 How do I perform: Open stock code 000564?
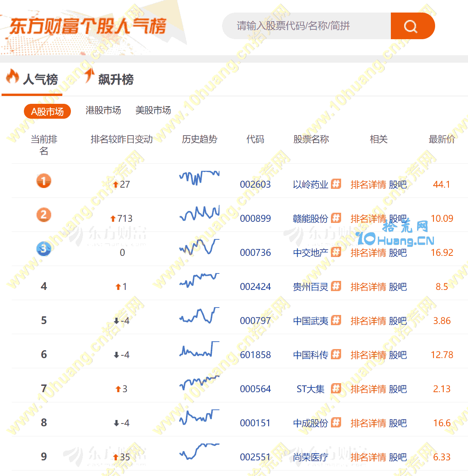pos(255,389)
